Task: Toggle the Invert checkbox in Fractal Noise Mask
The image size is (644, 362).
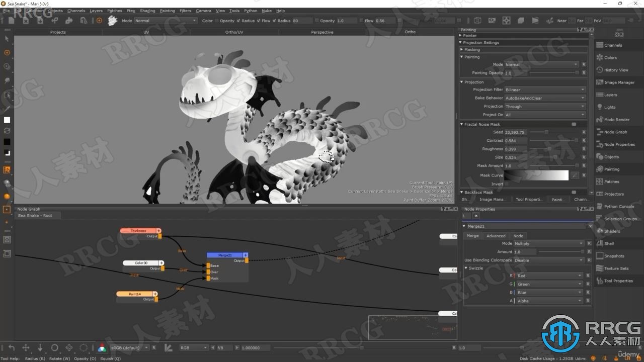Action: pyautogui.click(x=507, y=184)
